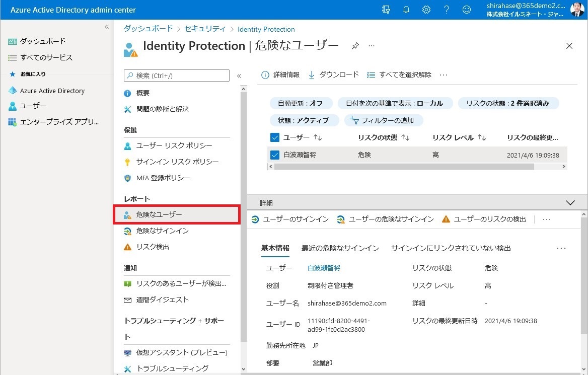Image resolution: width=588 pixels, height=375 pixels.
Task: Open toolbar overflow menu beside すべてを選択解除
Action: point(444,75)
